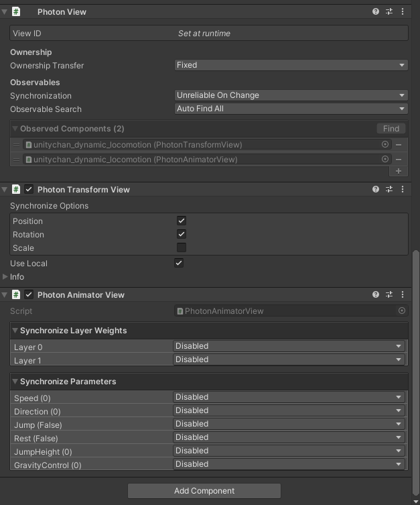The width and height of the screenshot is (420, 505).
Task: Open JumpHeight parameter sync dropdown
Action: tap(289, 451)
